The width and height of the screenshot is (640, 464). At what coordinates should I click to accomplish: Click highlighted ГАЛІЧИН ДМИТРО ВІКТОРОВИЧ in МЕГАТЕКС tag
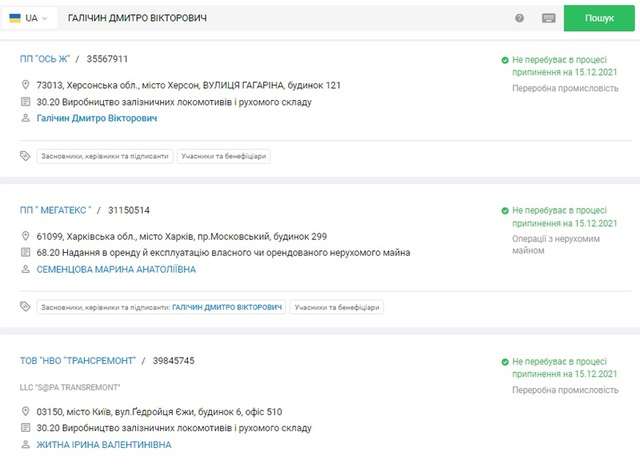coord(226,307)
